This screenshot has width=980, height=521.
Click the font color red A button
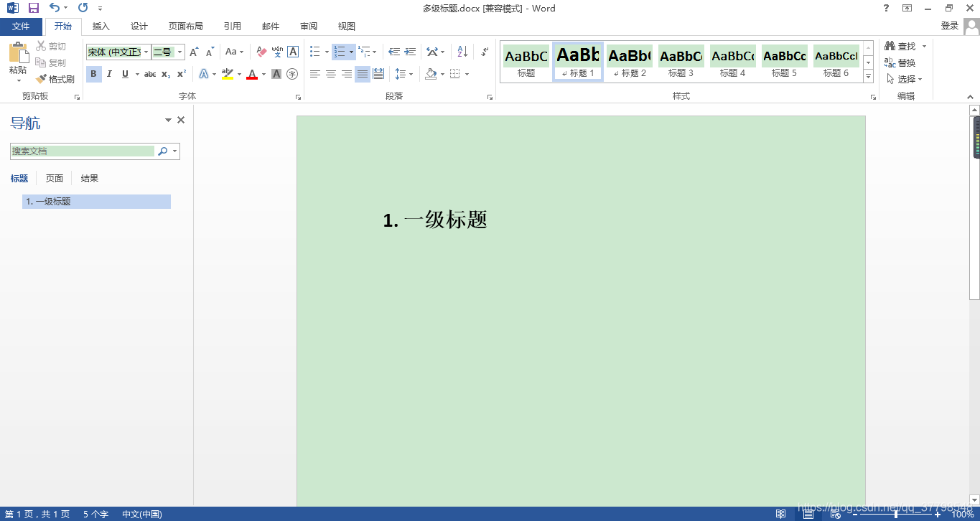click(x=251, y=74)
